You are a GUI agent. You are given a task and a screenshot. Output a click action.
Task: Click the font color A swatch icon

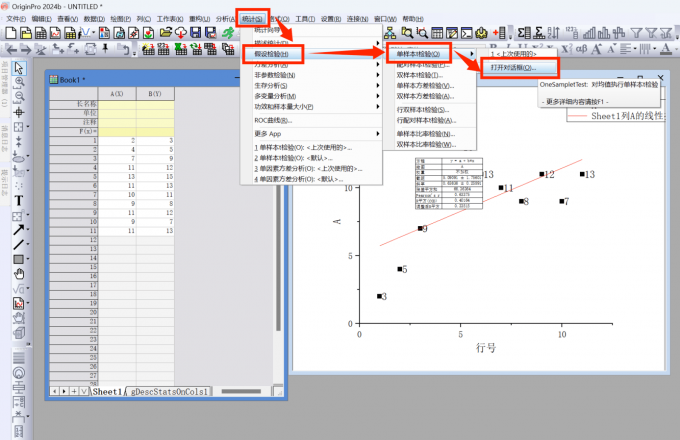(667, 49)
